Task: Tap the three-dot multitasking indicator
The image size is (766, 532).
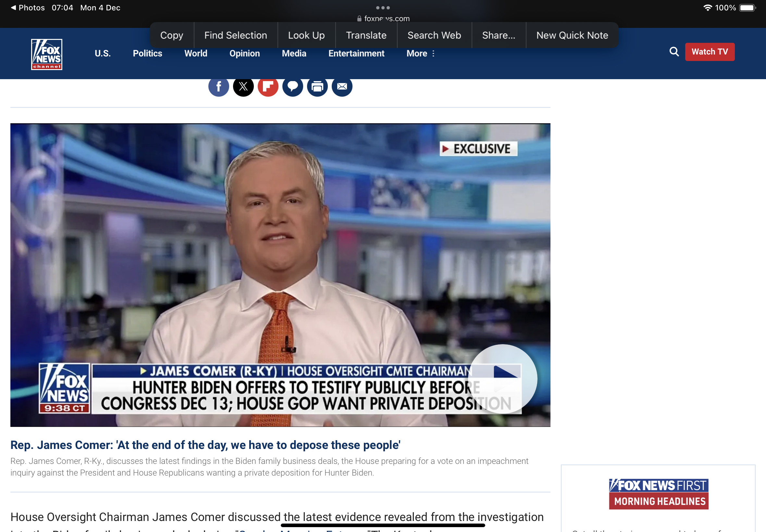Action: pos(383,8)
